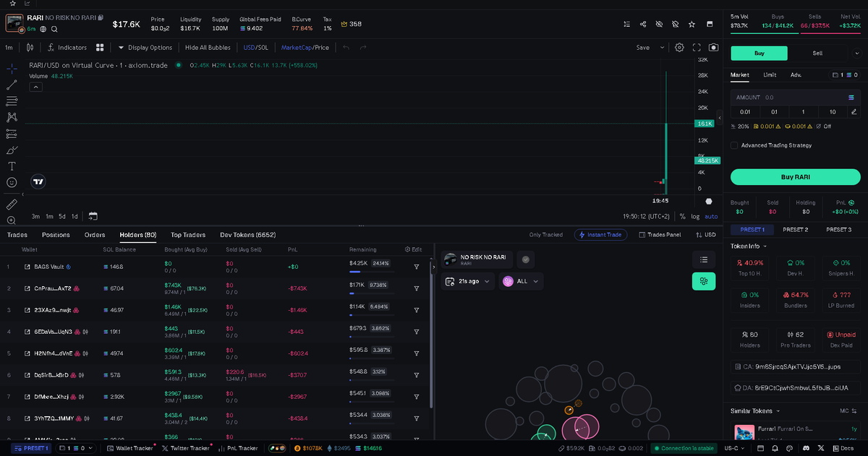Image resolution: width=868 pixels, height=456 pixels.
Task: Select the ruler measure tool
Action: pos(12,205)
